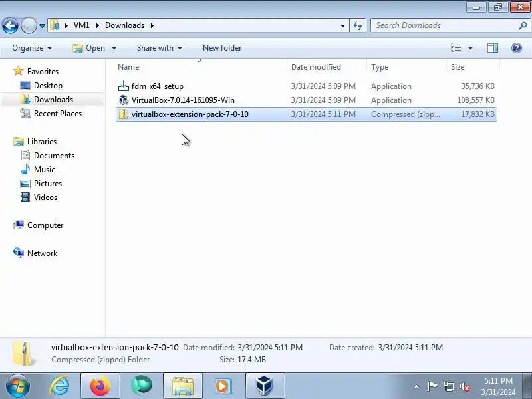Viewport: 532px width, 399px height.
Task: Click the network tray icon
Action: pos(448,386)
